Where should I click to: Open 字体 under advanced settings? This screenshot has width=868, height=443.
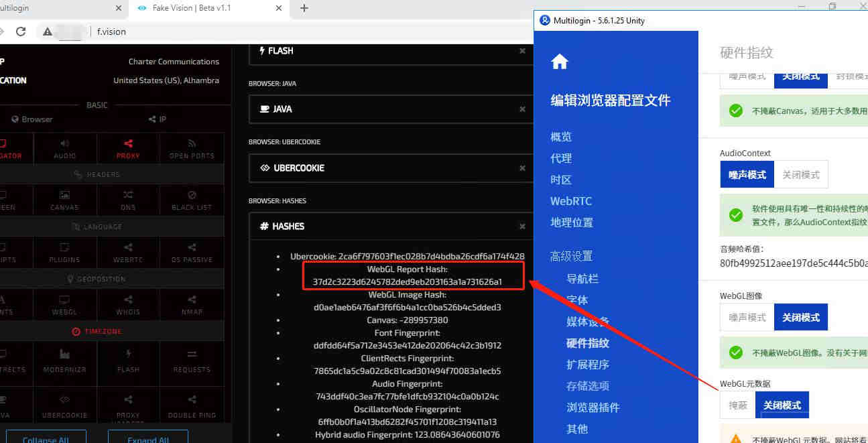577,300
